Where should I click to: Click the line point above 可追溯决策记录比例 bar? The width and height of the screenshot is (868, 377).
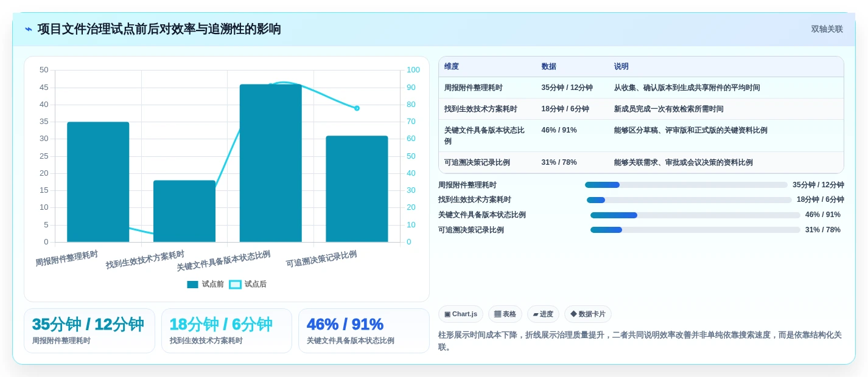[357, 108]
